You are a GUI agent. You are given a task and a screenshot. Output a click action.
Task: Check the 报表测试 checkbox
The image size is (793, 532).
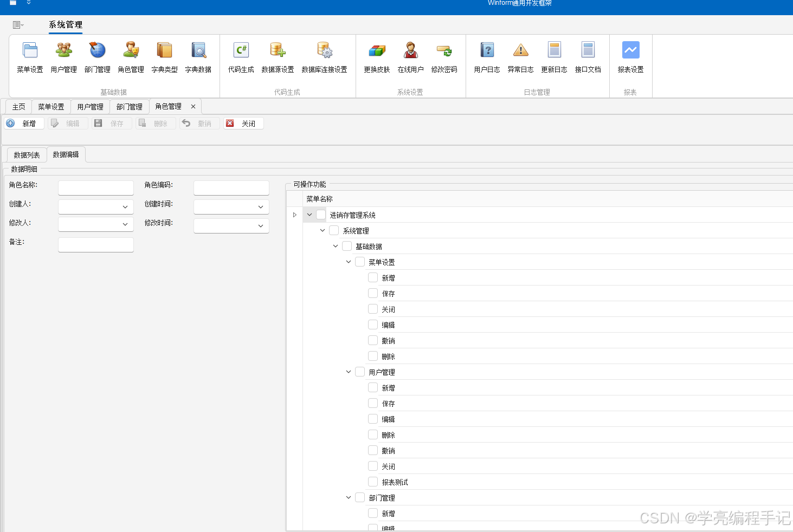373,482
